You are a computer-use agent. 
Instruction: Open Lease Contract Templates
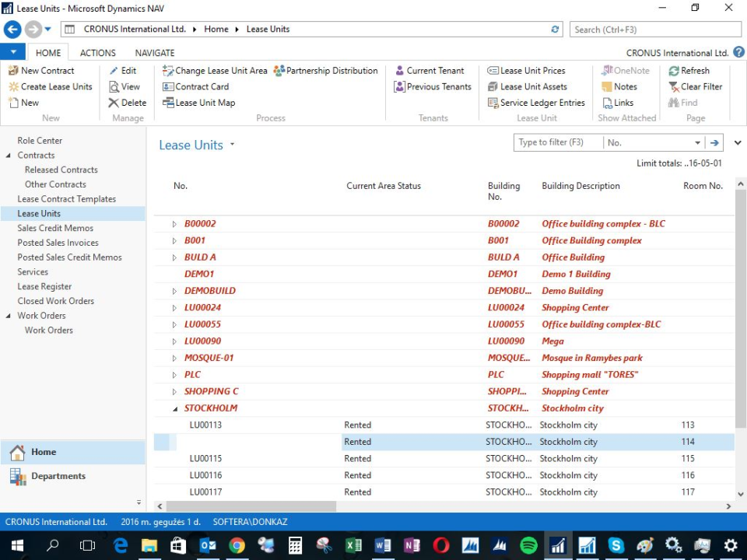tap(67, 199)
